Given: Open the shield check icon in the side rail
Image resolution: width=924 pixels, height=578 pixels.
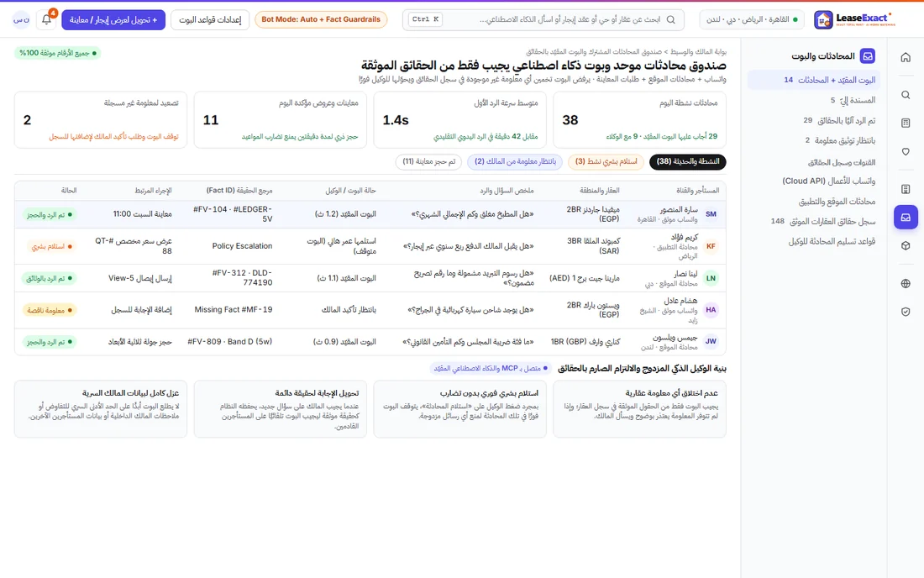Looking at the screenshot, I should coord(906,312).
